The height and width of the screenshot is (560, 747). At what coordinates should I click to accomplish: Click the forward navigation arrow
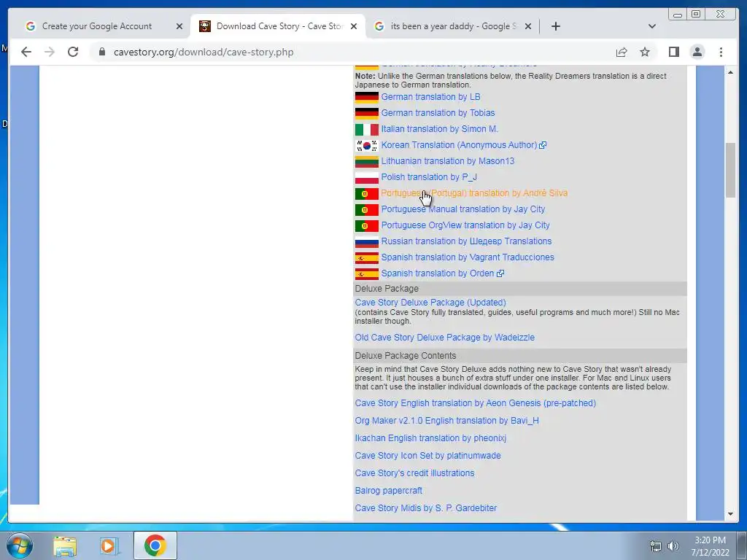pyautogui.click(x=50, y=52)
